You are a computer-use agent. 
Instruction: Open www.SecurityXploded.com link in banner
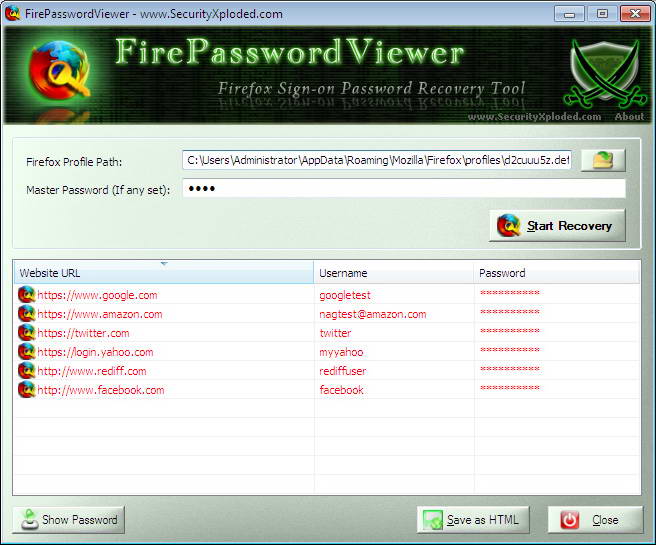point(534,117)
